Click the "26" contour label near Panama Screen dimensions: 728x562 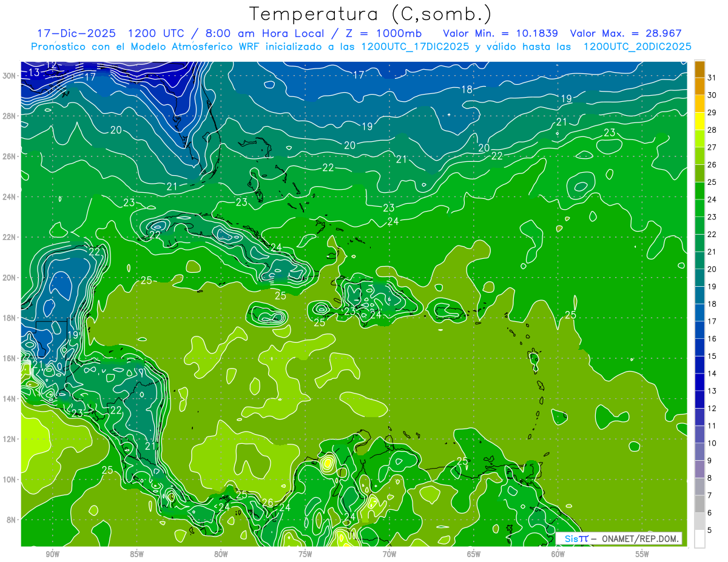point(268,503)
